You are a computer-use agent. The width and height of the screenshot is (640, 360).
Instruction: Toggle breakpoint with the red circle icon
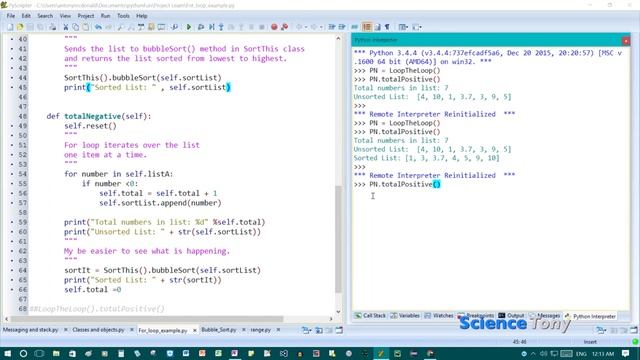(x=274, y=27)
